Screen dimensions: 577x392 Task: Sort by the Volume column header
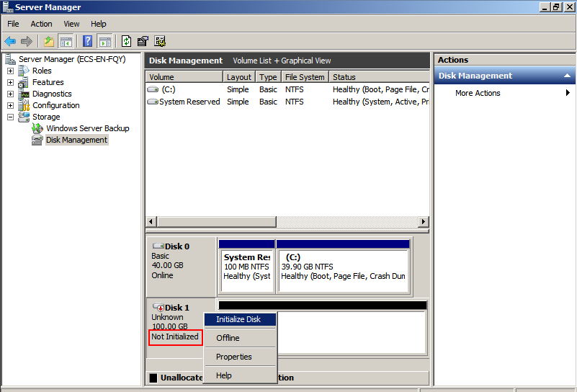184,77
